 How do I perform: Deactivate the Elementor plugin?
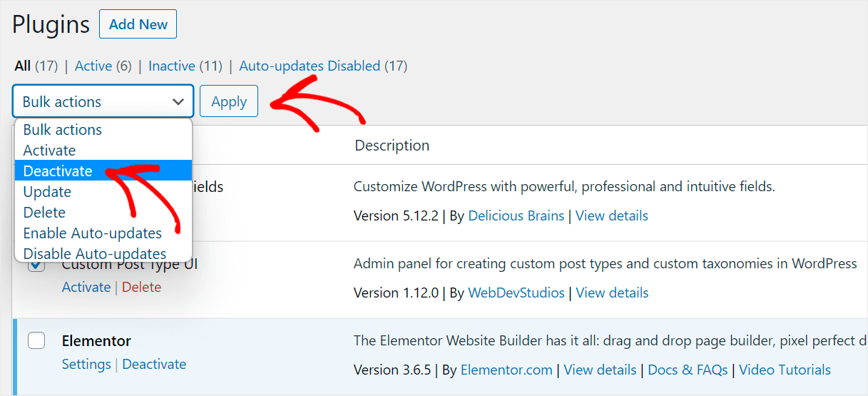154,364
